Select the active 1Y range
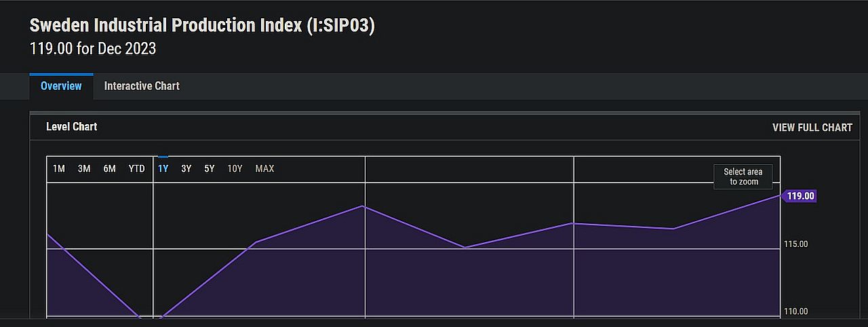 [x=163, y=169]
